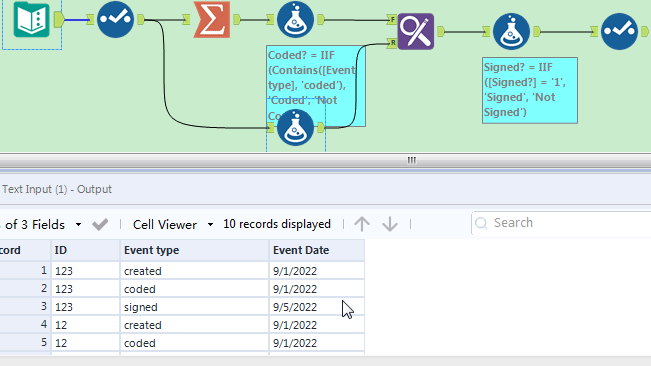The image size is (651, 366).
Task: Click the Find Replace R input anchor
Action: [392, 43]
